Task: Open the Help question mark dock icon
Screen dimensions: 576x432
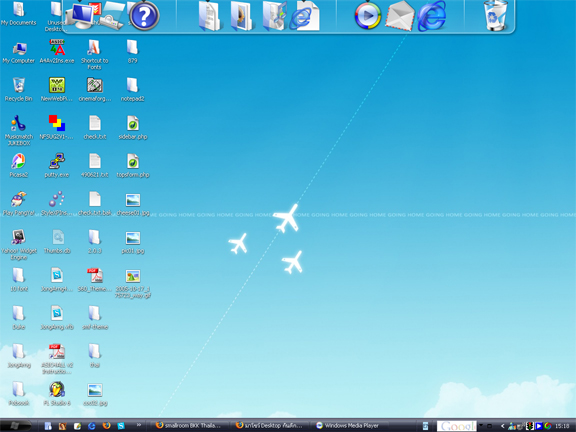Action: pyautogui.click(x=144, y=16)
